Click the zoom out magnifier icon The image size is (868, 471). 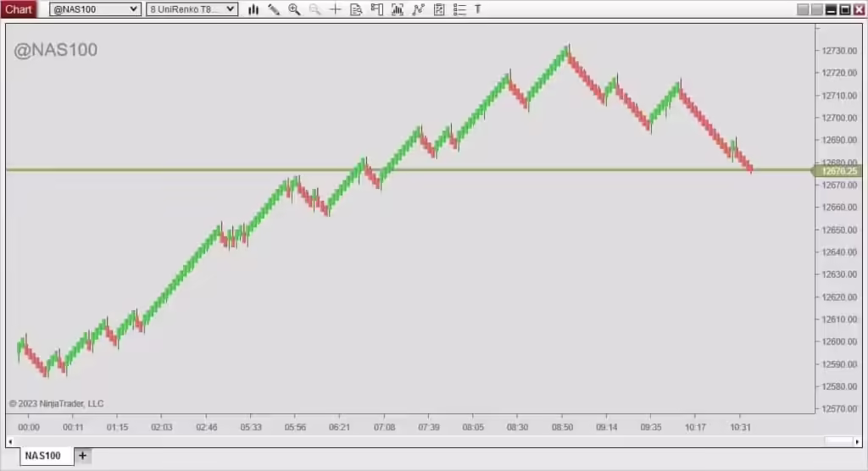tap(314, 9)
